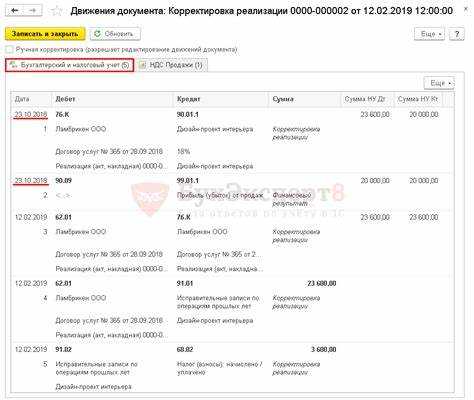This screenshot has width=474, height=400.
Task: Open the table's 'Еще' dropdown
Action: (x=439, y=83)
